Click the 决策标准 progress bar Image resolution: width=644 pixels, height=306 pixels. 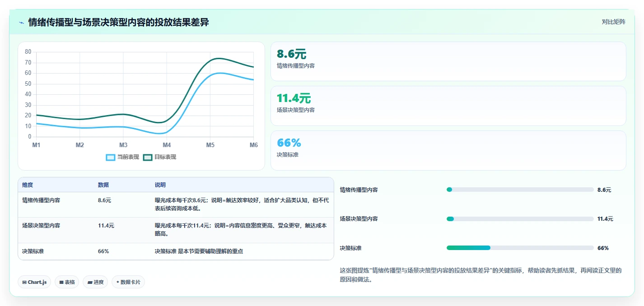point(520,248)
